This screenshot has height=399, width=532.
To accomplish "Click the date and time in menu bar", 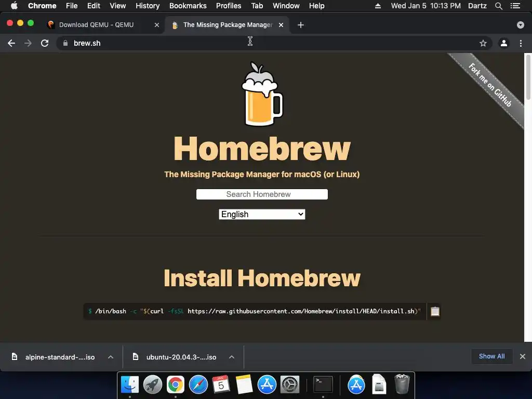I will click(x=426, y=6).
